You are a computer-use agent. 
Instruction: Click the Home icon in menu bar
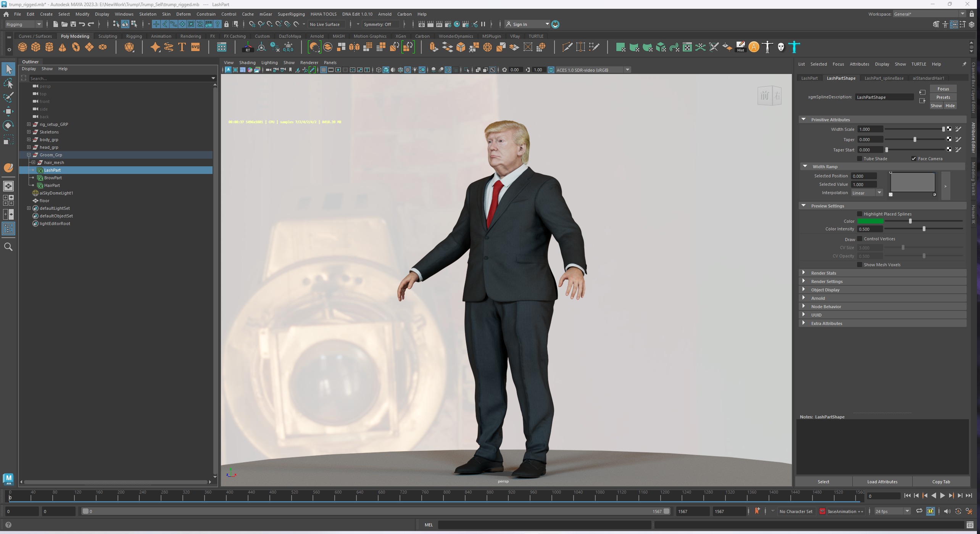(x=6, y=14)
